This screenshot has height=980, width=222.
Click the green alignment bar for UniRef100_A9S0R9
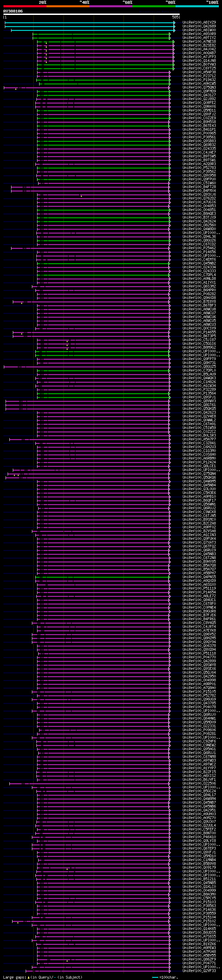tap(102, 34)
